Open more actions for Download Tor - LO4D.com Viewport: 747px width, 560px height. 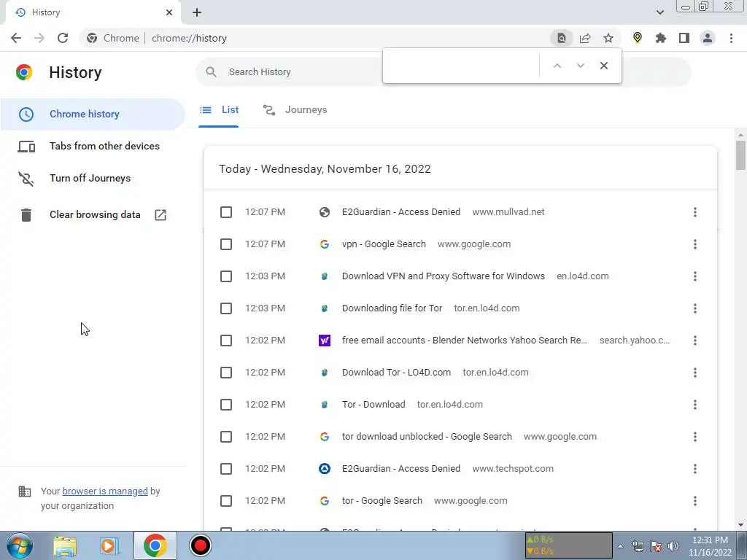(x=695, y=373)
